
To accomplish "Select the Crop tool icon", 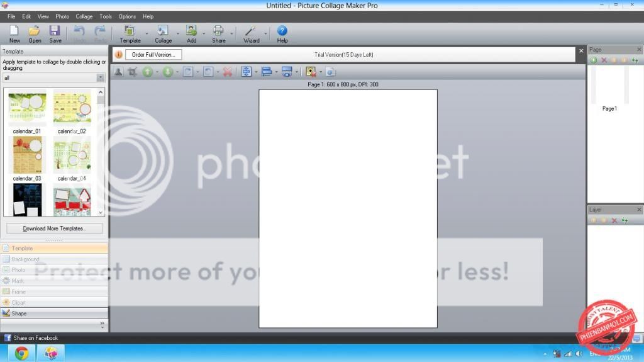I will [x=132, y=72].
